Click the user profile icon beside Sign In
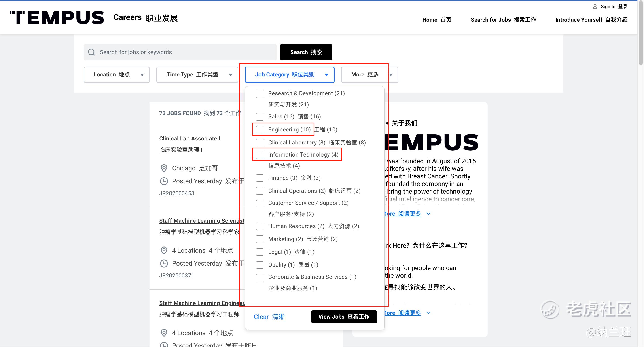Image resolution: width=644 pixels, height=347 pixels. coord(595,7)
